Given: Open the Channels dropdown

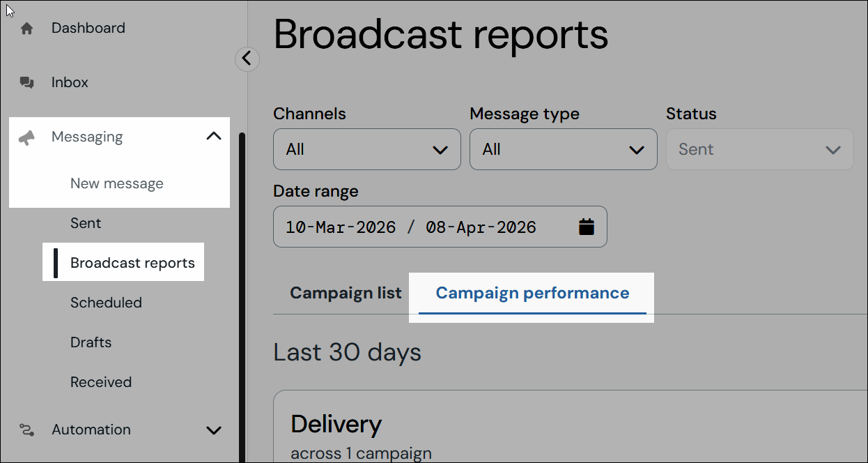Looking at the screenshot, I should (x=367, y=149).
